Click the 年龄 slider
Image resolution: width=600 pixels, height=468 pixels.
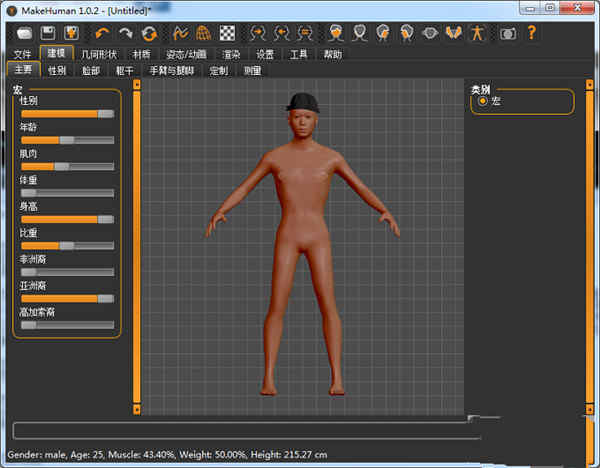point(67,140)
